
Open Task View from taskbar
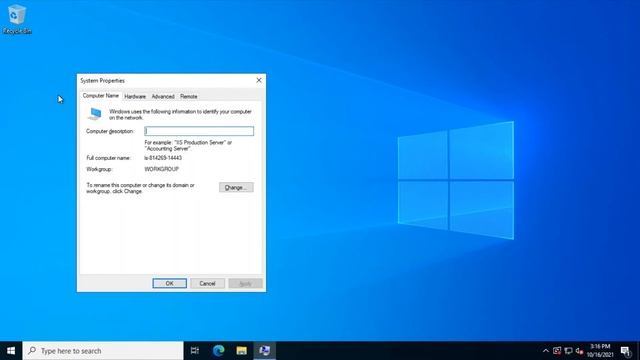coord(195,351)
